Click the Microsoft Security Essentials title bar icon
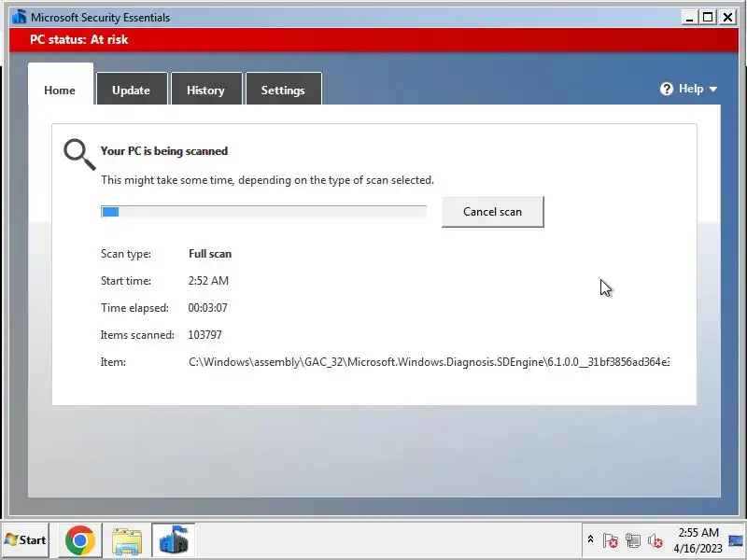This screenshot has height=560, width=747. (20, 17)
